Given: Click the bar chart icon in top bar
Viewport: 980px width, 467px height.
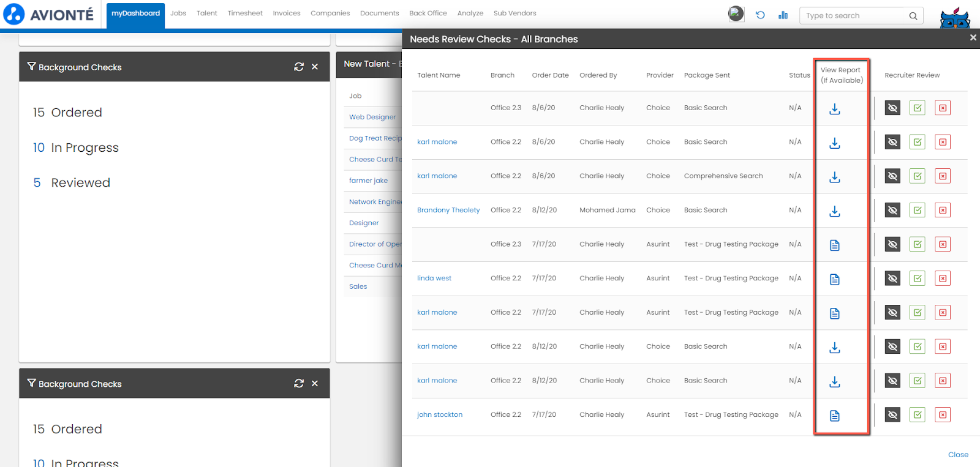Looking at the screenshot, I should point(783,15).
